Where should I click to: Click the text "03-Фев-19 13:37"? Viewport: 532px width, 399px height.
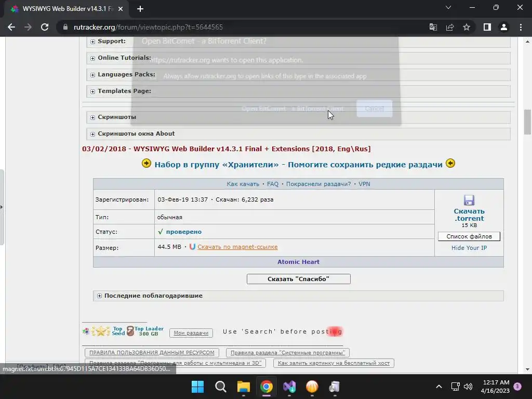point(182,199)
